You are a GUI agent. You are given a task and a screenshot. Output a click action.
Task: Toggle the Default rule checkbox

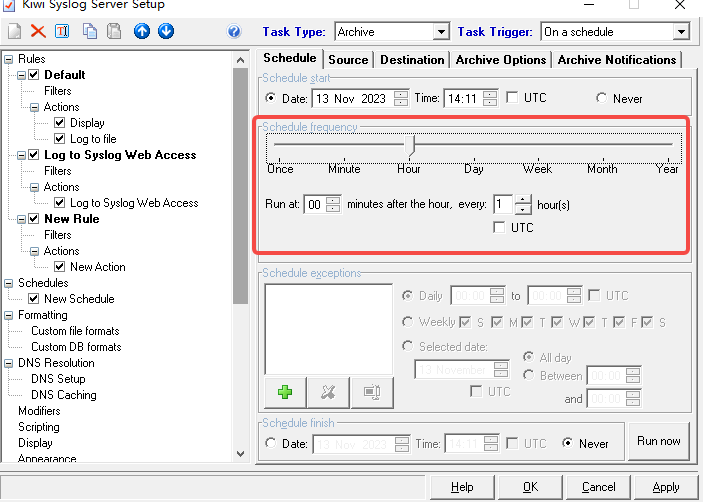[x=34, y=75]
